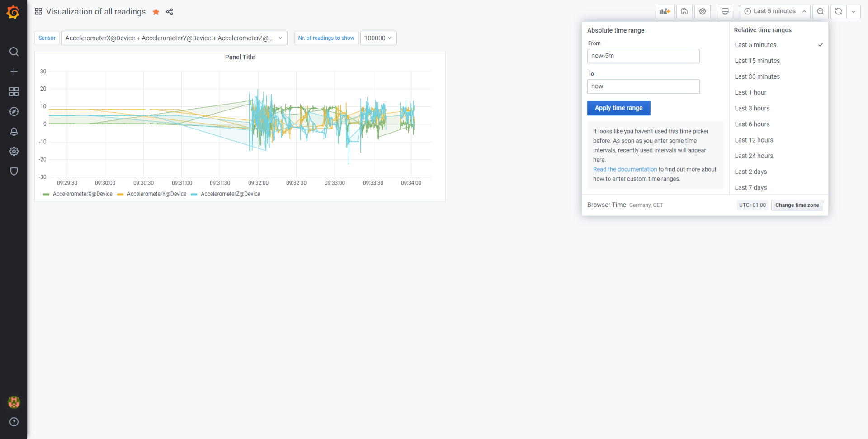The width and height of the screenshot is (868, 439).
Task: Click the zoom out time range icon
Action: (x=821, y=12)
